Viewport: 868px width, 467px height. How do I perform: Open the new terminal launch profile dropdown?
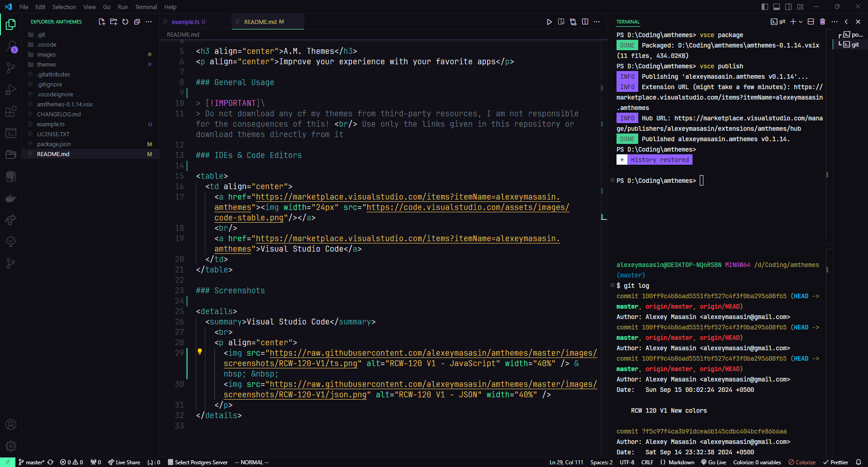click(801, 22)
